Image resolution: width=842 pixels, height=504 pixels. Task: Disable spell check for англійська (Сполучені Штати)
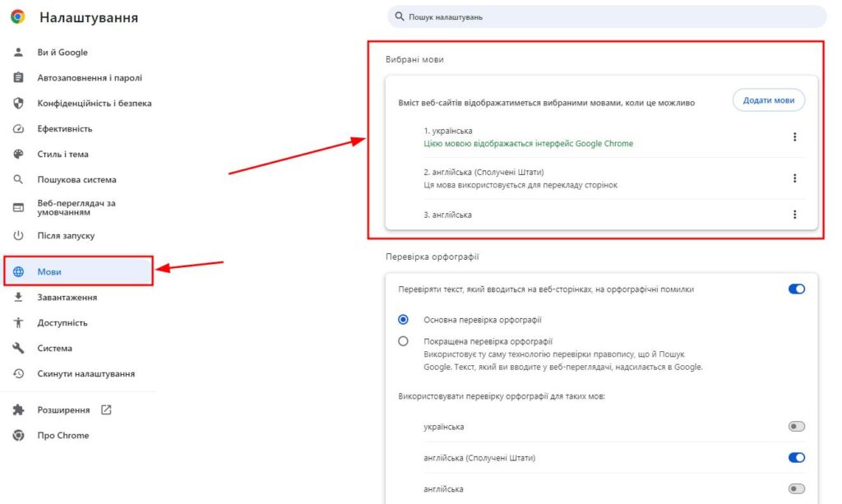pos(796,458)
